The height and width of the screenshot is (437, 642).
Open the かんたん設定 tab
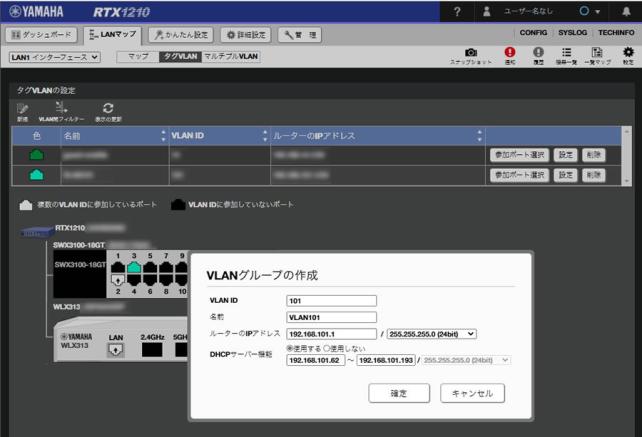pyautogui.click(x=181, y=35)
